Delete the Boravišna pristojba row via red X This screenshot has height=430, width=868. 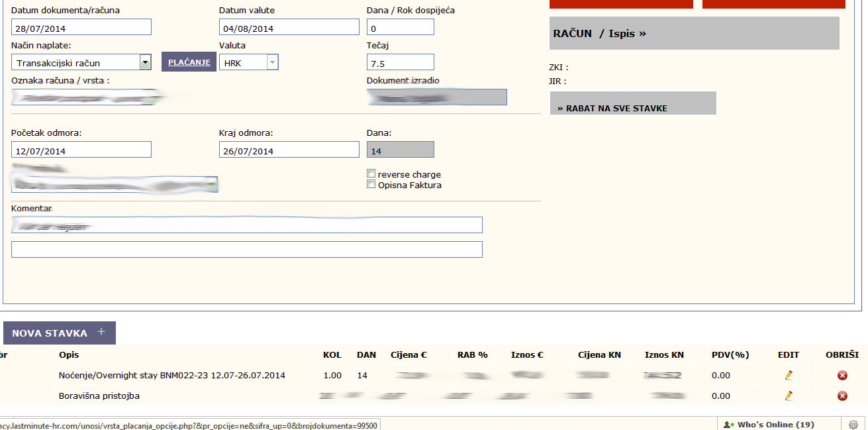coord(842,396)
